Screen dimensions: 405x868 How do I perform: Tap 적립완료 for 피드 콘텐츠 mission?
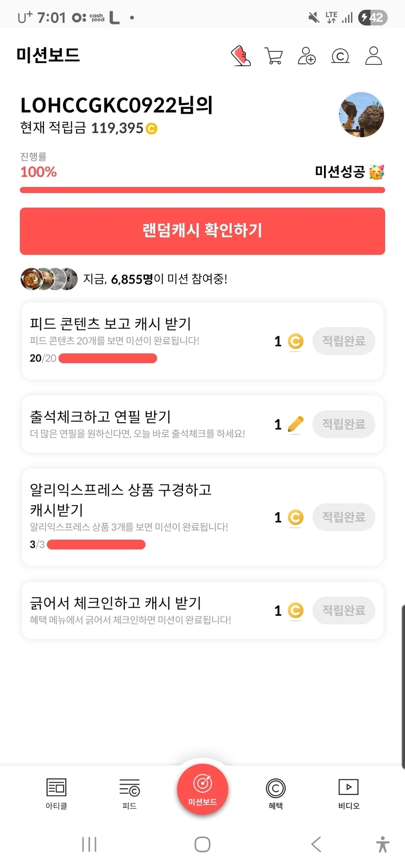point(344,341)
